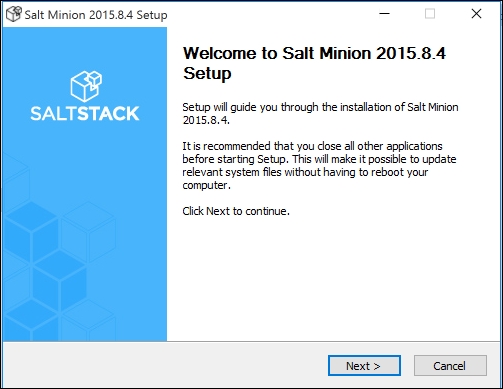Click the 'Click Next to continue.' text
The width and height of the screenshot is (503, 389).
[x=236, y=211]
